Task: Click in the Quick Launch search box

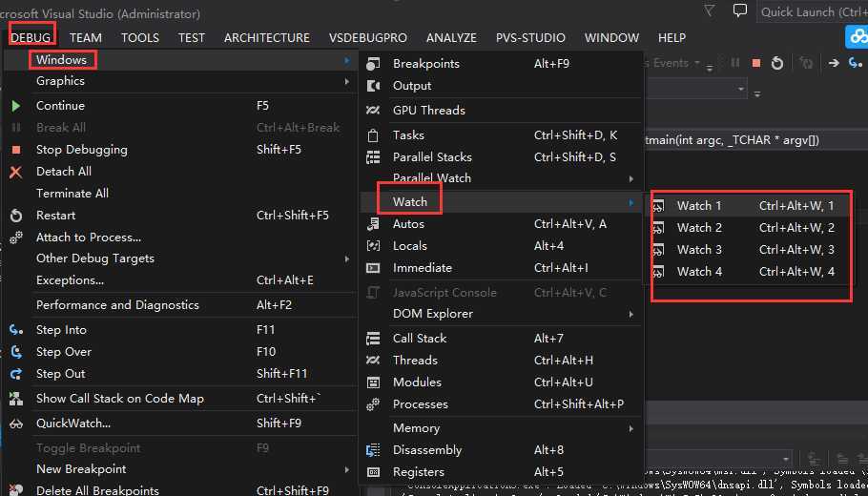Action: tap(812, 11)
